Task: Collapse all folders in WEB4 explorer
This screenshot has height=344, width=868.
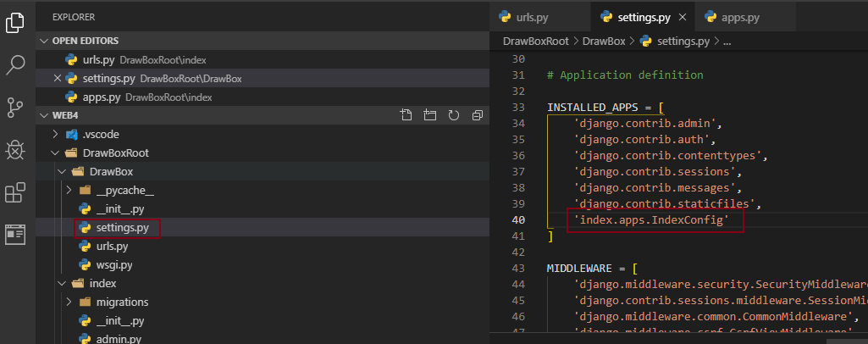Action: (477, 115)
